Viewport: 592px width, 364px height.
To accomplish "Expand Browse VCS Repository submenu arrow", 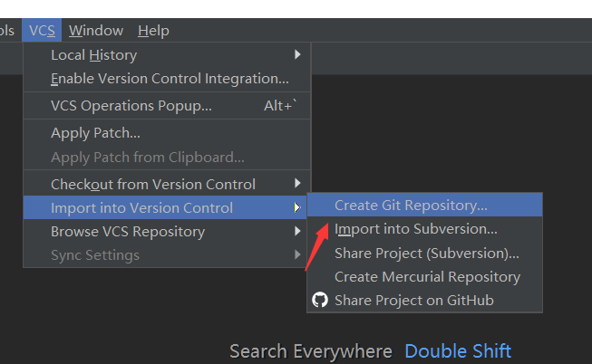I will [297, 231].
